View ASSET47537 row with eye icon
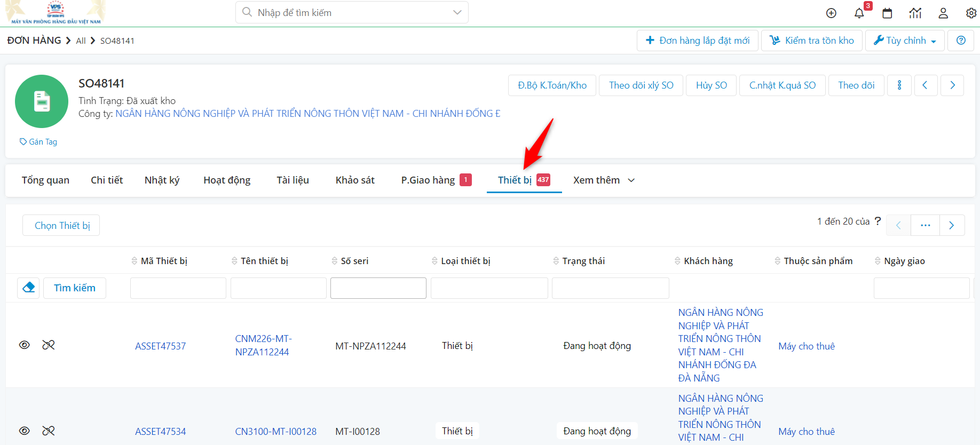Viewport: 980px width, 445px height. (x=25, y=345)
